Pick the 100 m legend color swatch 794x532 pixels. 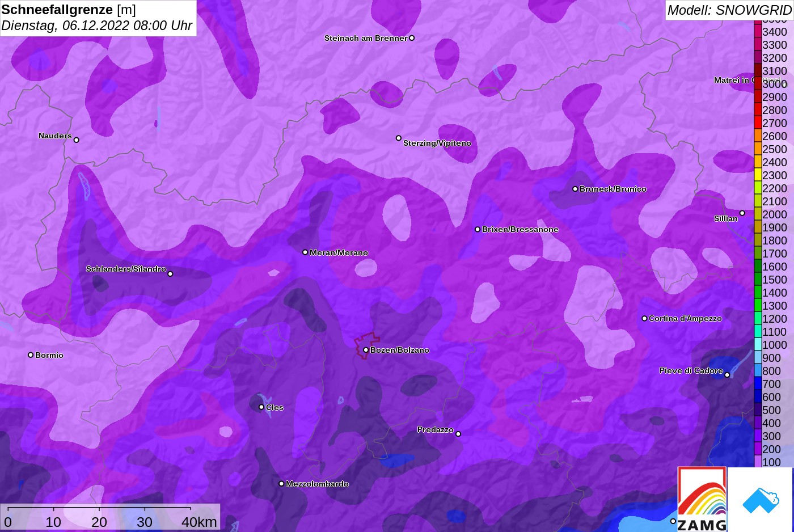pyautogui.click(x=758, y=462)
